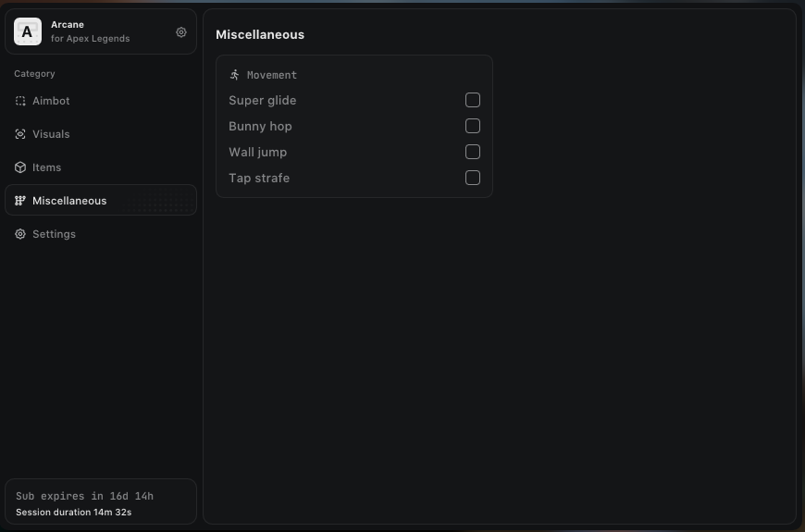Click the Session duration text
805x532 pixels.
tap(73, 513)
